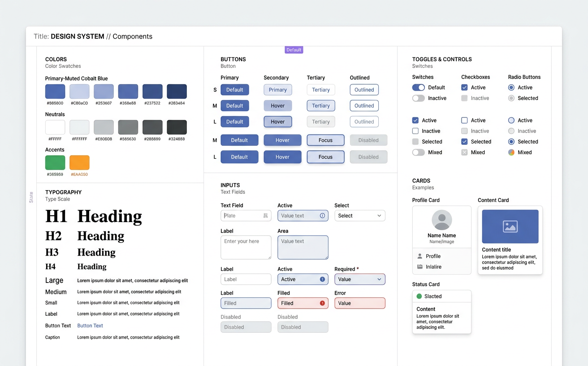Click into the Enter your here textarea
Viewport: 588px width, 366px height.
pyautogui.click(x=246, y=248)
